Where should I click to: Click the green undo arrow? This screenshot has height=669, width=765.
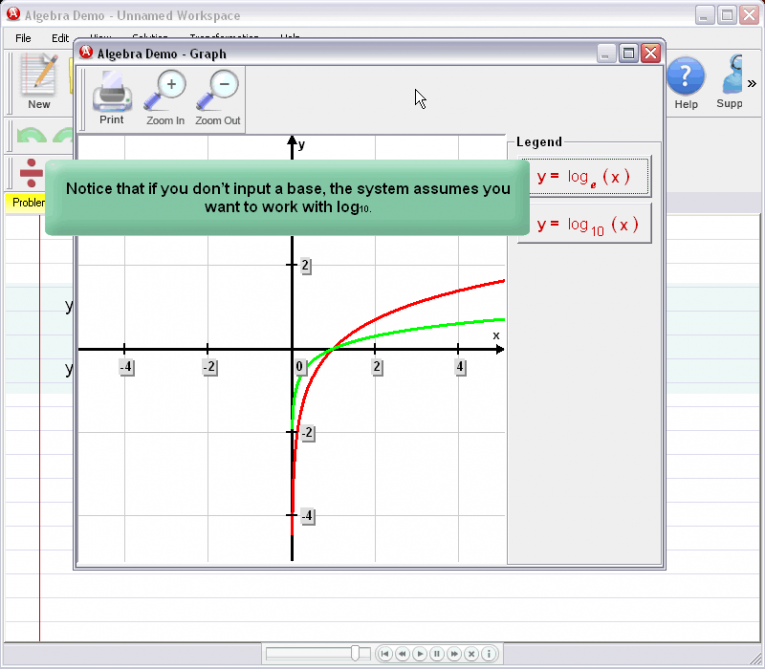click(x=31, y=135)
